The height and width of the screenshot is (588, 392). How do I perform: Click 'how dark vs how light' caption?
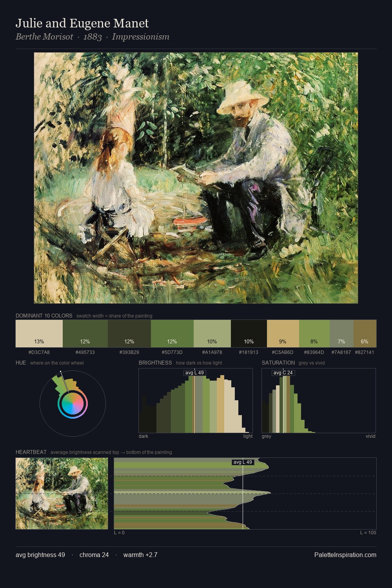(x=199, y=363)
